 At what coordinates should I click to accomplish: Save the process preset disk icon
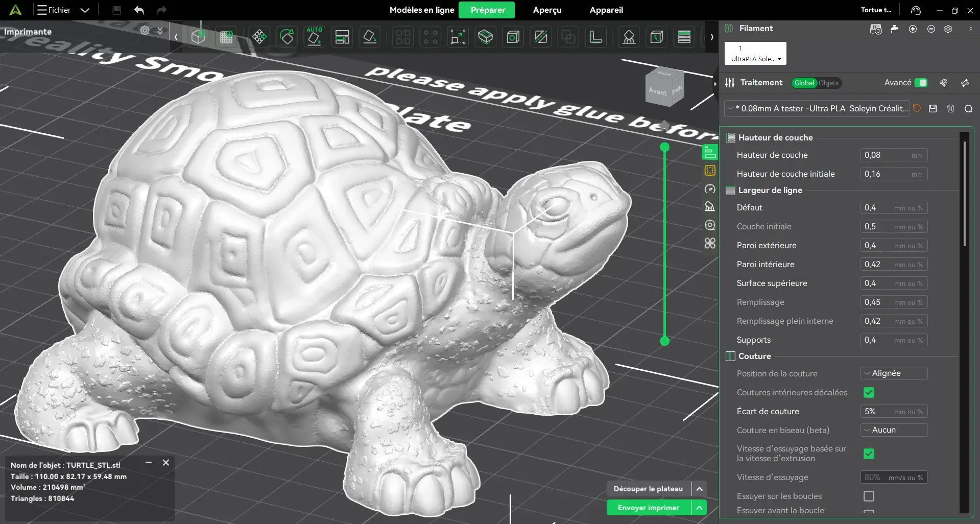(x=933, y=108)
